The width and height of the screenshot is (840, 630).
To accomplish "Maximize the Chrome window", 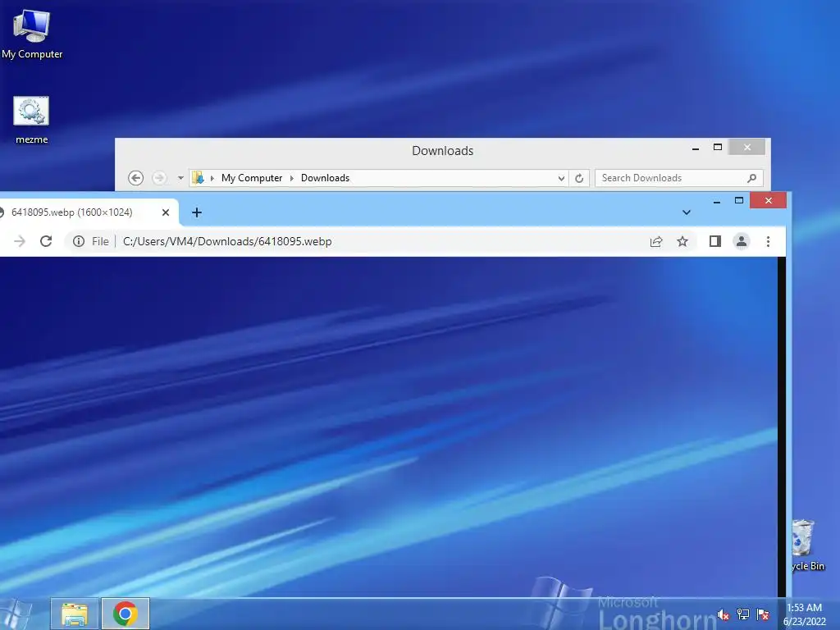I will (739, 200).
